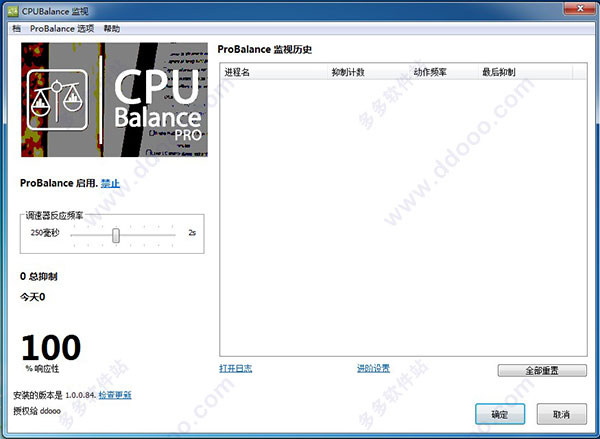600x439 pixels.
Task: Sort by the 抑制计数 column header
Action: pyautogui.click(x=368, y=72)
